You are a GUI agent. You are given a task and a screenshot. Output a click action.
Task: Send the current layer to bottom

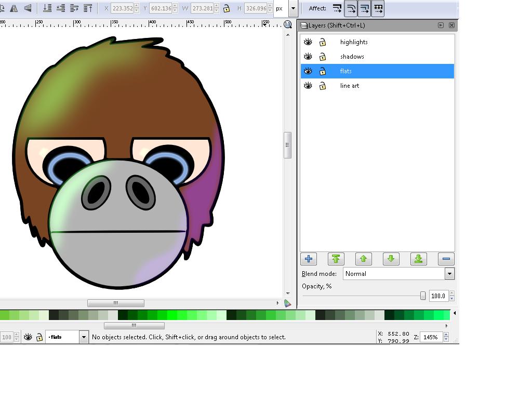click(x=418, y=259)
